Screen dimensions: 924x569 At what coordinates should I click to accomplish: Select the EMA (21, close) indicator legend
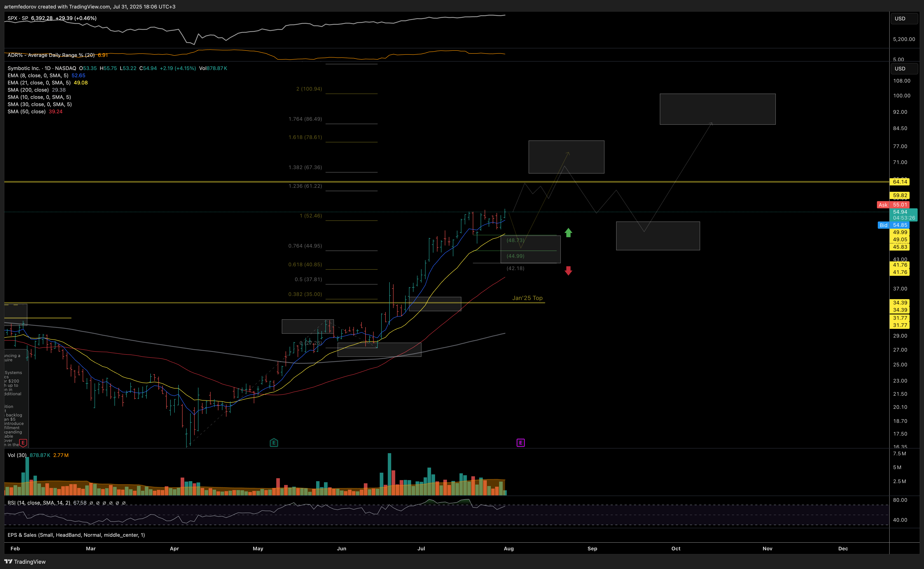[x=39, y=82]
